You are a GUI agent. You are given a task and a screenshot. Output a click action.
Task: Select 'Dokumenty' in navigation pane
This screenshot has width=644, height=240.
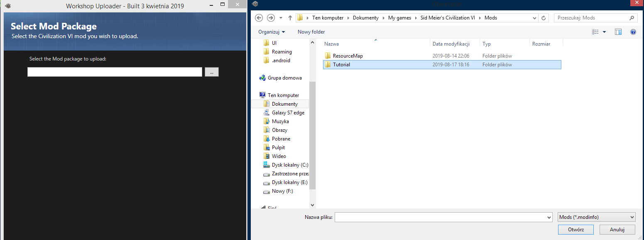pyautogui.click(x=284, y=104)
